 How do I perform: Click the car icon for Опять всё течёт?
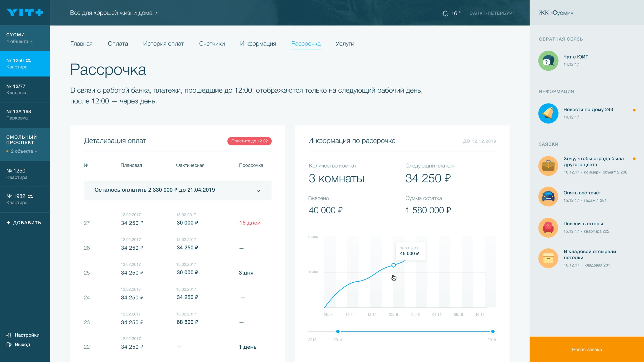(x=548, y=196)
